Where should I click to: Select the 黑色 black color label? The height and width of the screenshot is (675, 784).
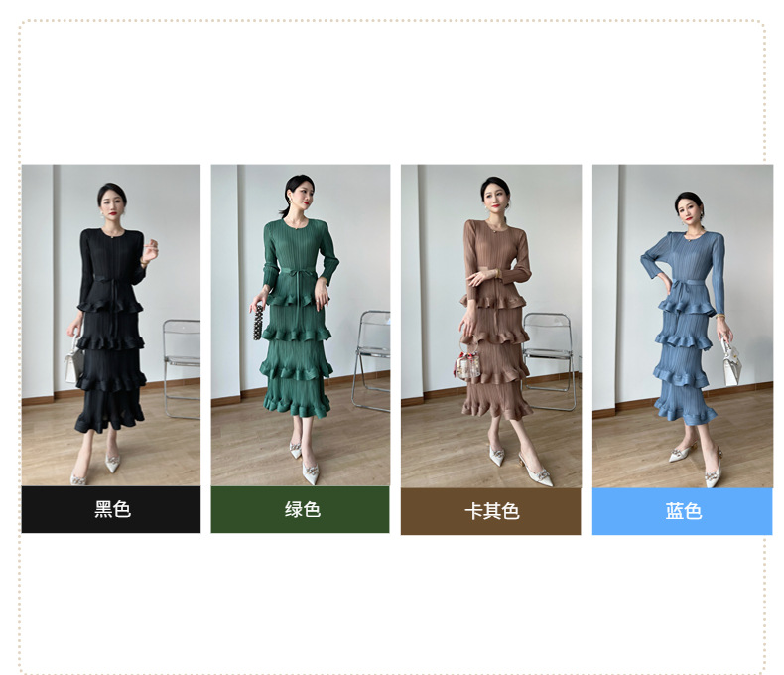111,509
